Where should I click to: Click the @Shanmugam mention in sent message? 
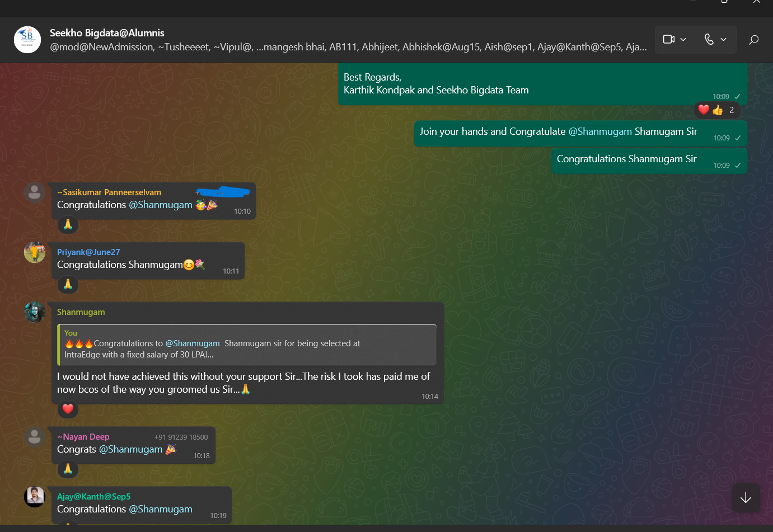coord(600,131)
